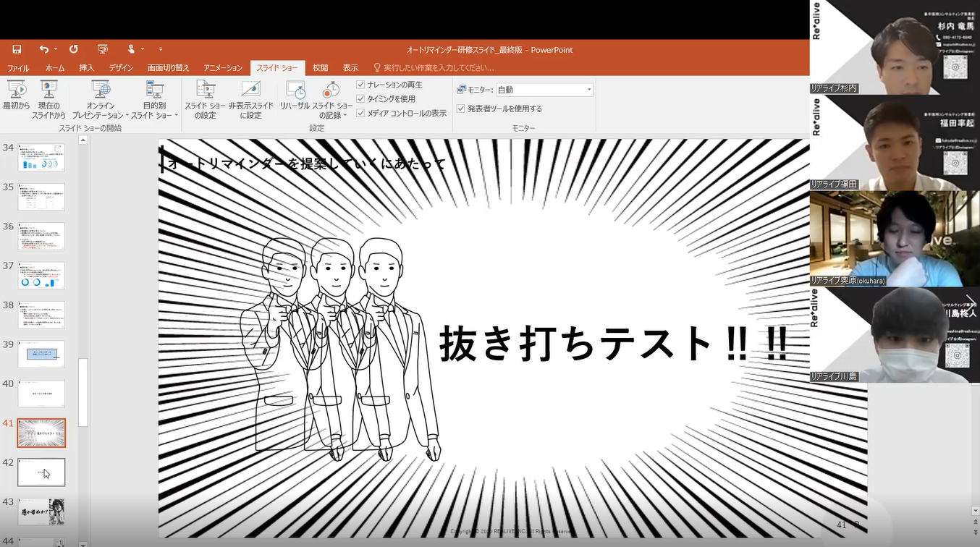Toggle ナレーションの再生 checkbox
The width and height of the screenshot is (980, 547).
coord(360,85)
